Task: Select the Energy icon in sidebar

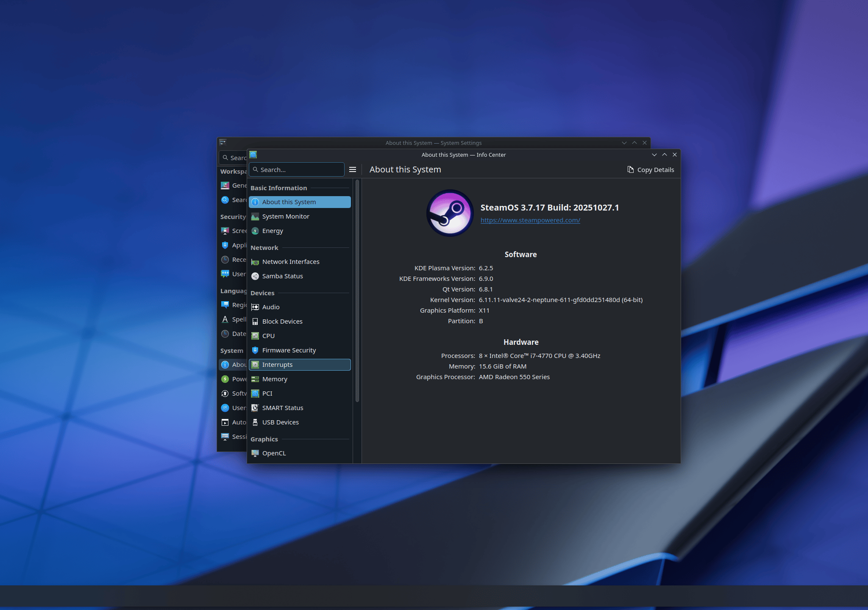Action: coord(255,231)
